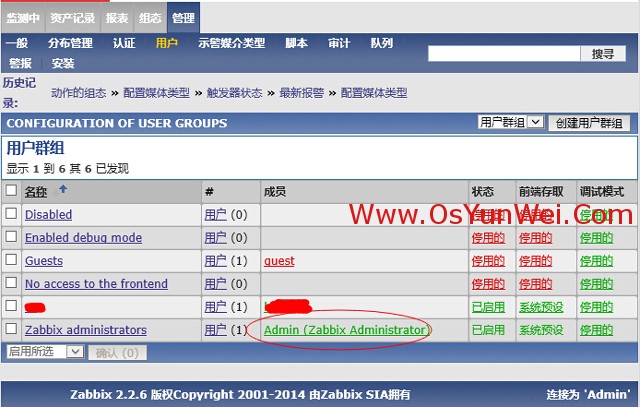
Task: Switch to the 监测中 tab
Action: pyautogui.click(x=23, y=18)
